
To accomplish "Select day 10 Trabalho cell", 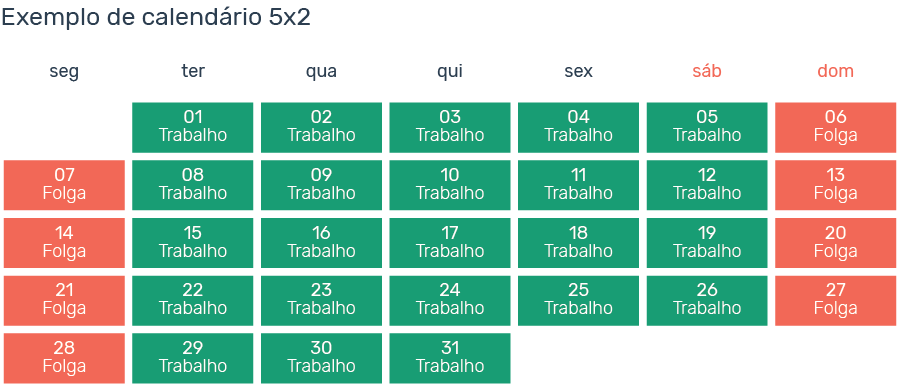I will tap(449, 185).
